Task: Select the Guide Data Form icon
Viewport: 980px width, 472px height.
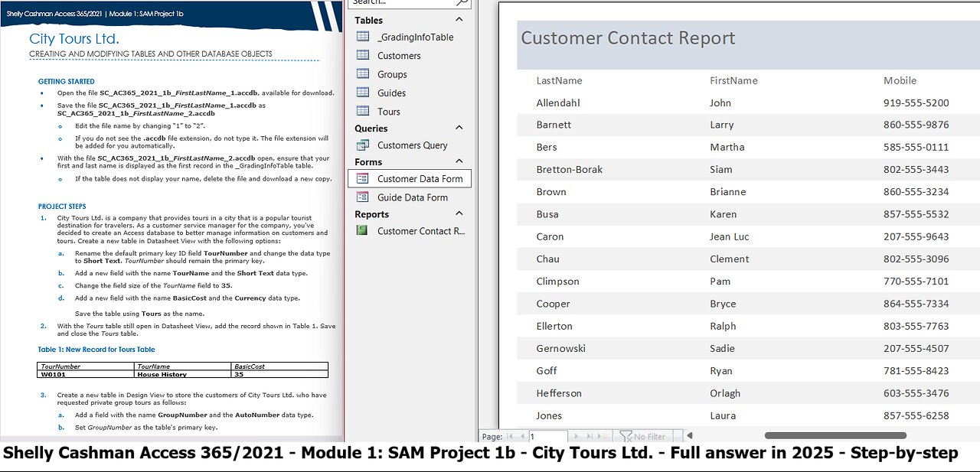Action: (363, 197)
